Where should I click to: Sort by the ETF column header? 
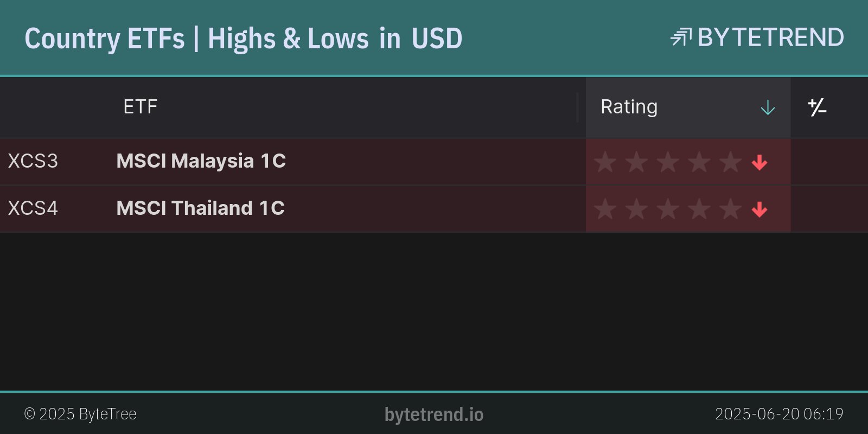pyautogui.click(x=140, y=107)
